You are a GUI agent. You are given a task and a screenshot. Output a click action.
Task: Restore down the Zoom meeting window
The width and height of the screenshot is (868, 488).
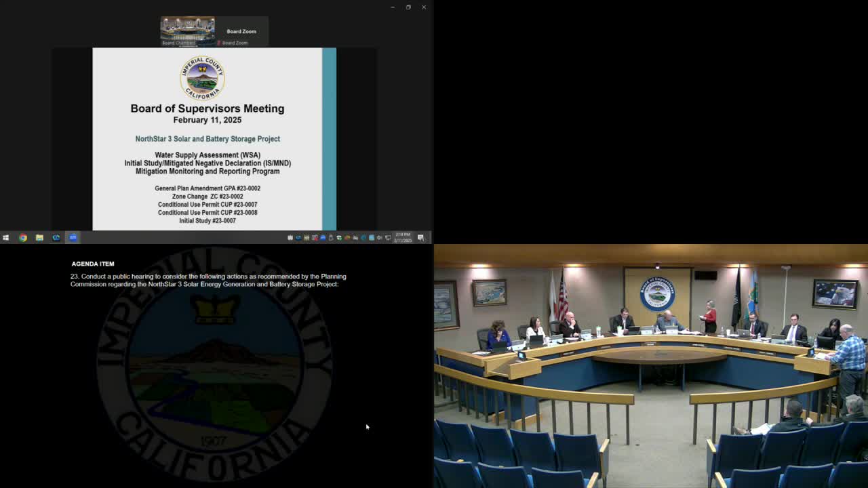[x=408, y=7]
